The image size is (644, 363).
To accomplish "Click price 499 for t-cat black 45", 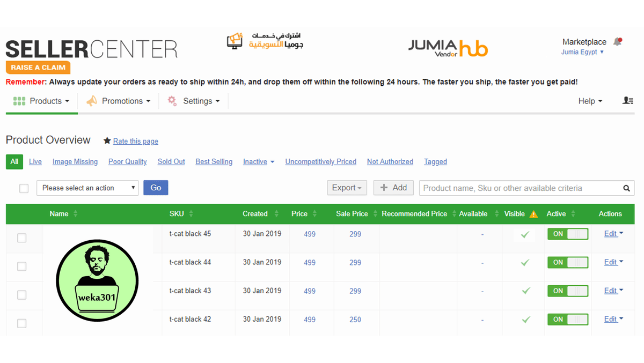I will click(310, 234).
